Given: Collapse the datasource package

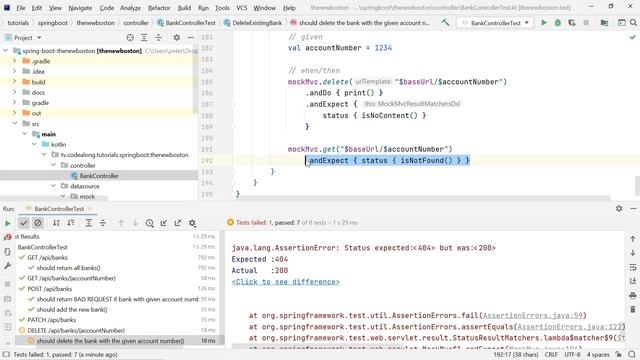Looking at the screenshot, I should pos(53,186).
